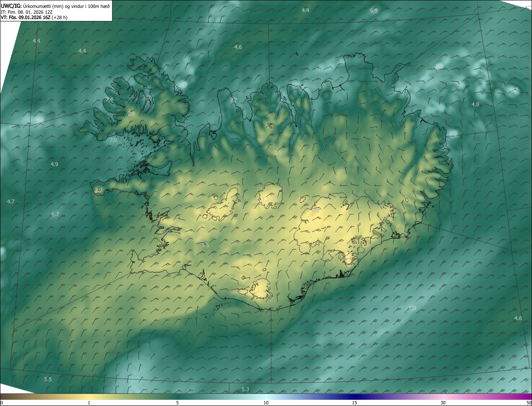Click the 5.3 label at bottom center
532x406 pixels.
click(245, 389)
